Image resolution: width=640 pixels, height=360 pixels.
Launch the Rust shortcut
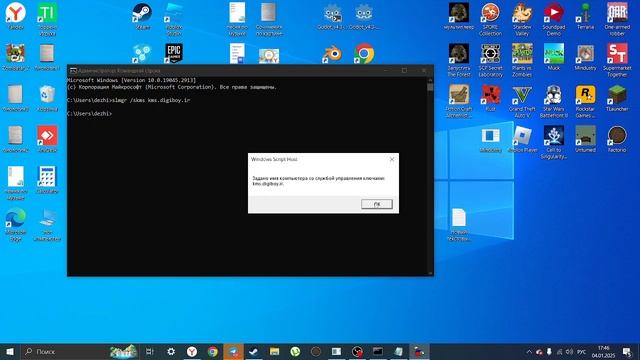coord(490,98)
